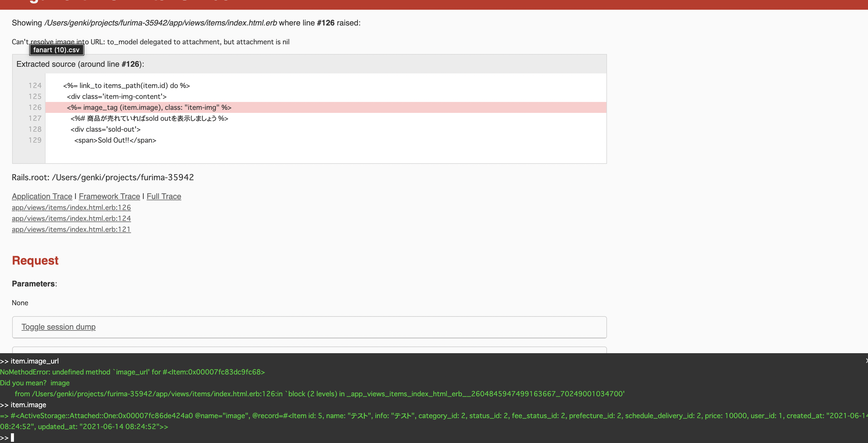Switch to the Framework Trace view

[109, 196]
